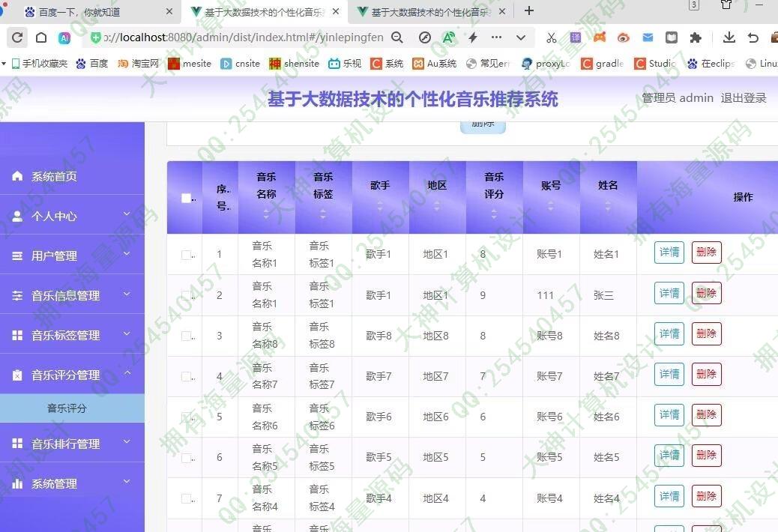Check the checkbox for row 7 歌手4
The width and height of the screenshot is (778, 532).
pos(186,498)
